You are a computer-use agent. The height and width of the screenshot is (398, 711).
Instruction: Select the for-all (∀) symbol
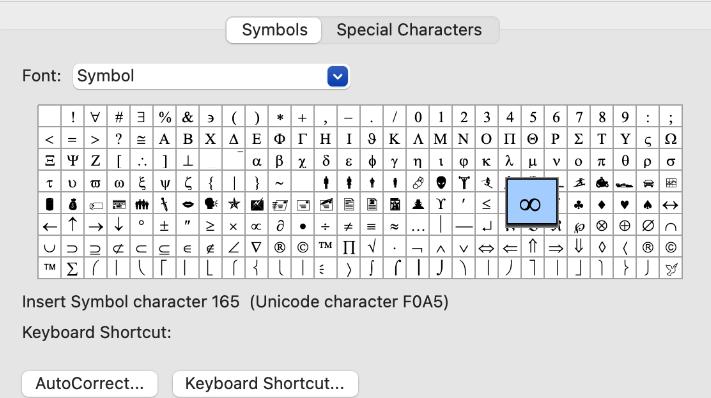95,117
